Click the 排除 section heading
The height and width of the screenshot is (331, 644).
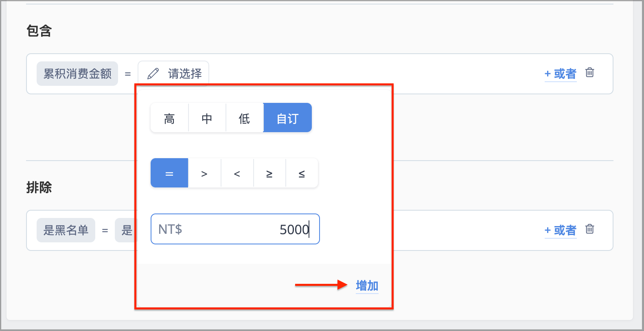pos(39,187)
